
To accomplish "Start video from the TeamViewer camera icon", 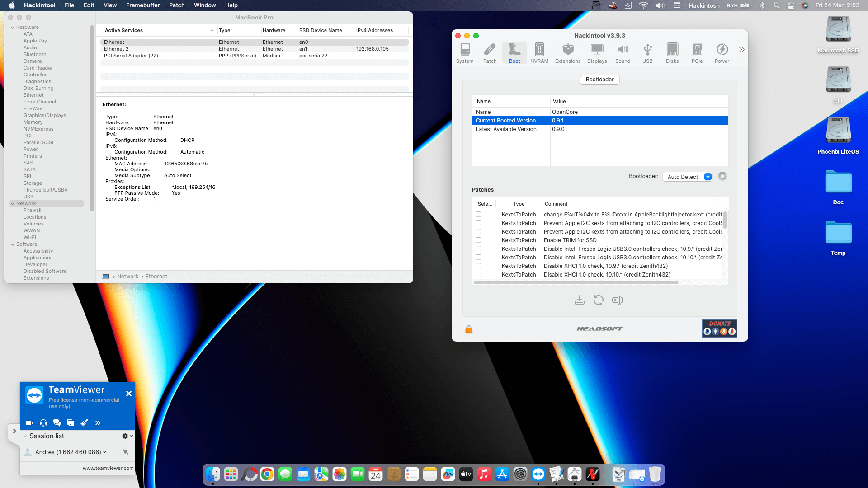I will pyautogui.click(x=30, y=423).
